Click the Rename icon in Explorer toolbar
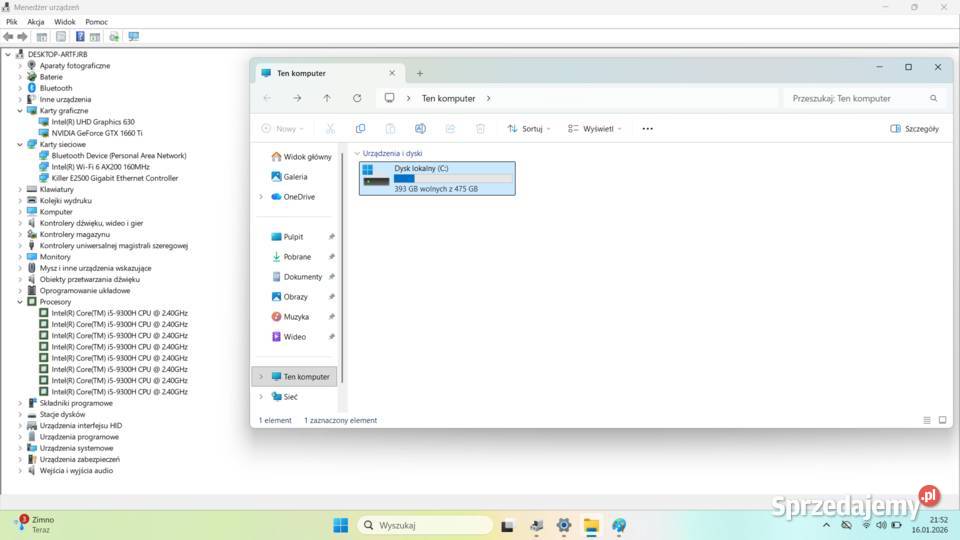The image size is (960, 540). 420,129
